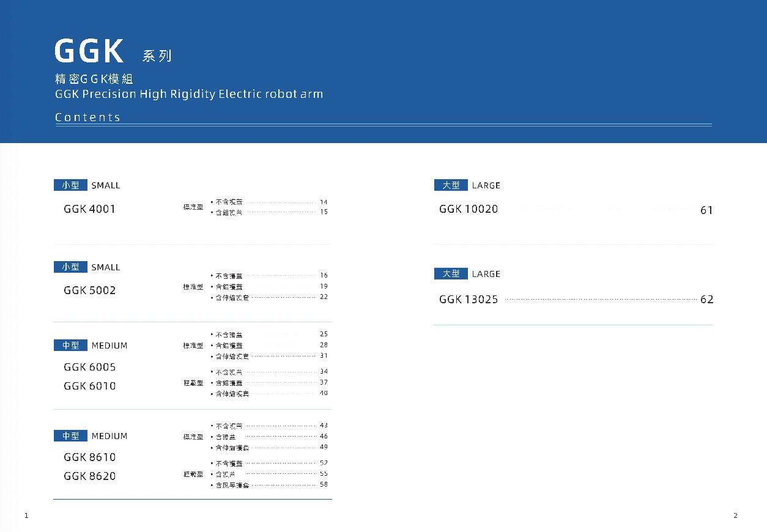This screenshot has height=532, width=767.
Task: Click page number 58 in the last row
Action: [x=324, y=485]
